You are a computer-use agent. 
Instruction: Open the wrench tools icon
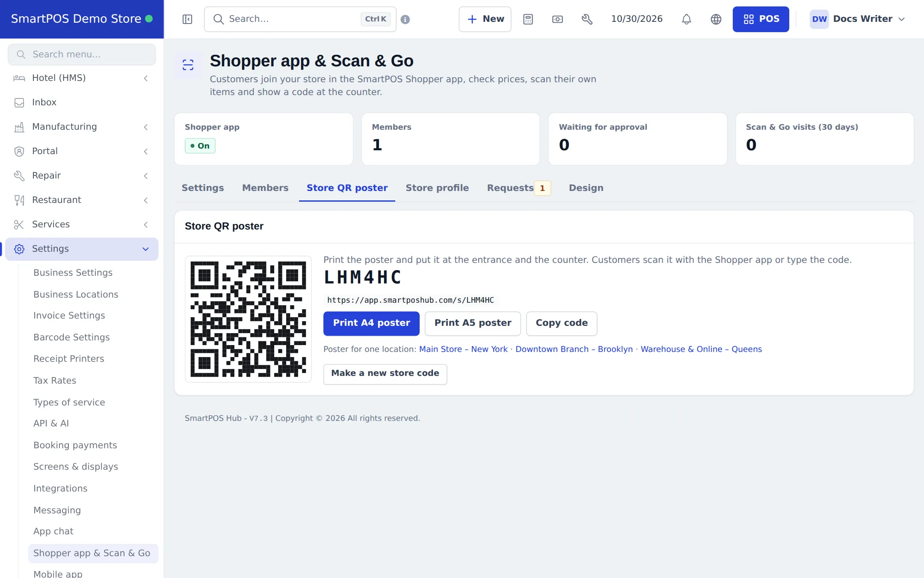(x=587, y=19)
